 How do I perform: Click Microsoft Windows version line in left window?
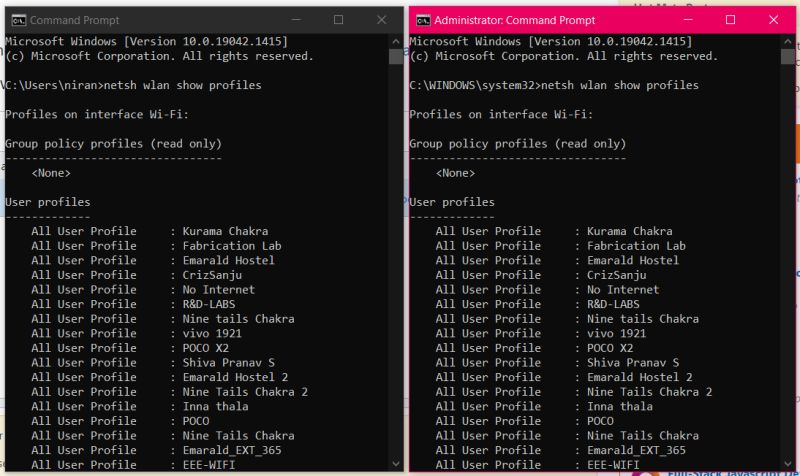coord(146,41)
